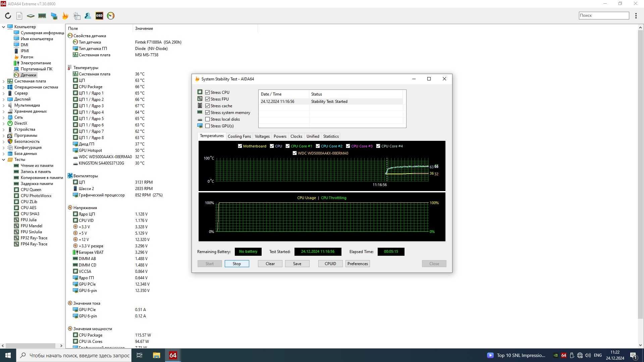
Task: Click in the Поиск search field
Action: [604, 15]
